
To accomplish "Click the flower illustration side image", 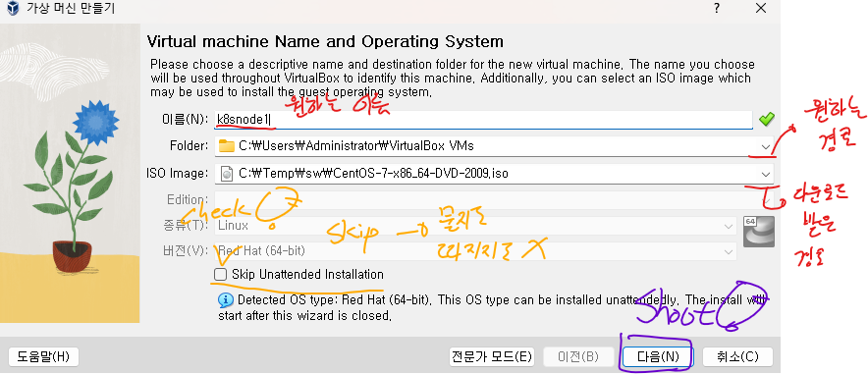I will pyautogui.click(x=70, y=173).
